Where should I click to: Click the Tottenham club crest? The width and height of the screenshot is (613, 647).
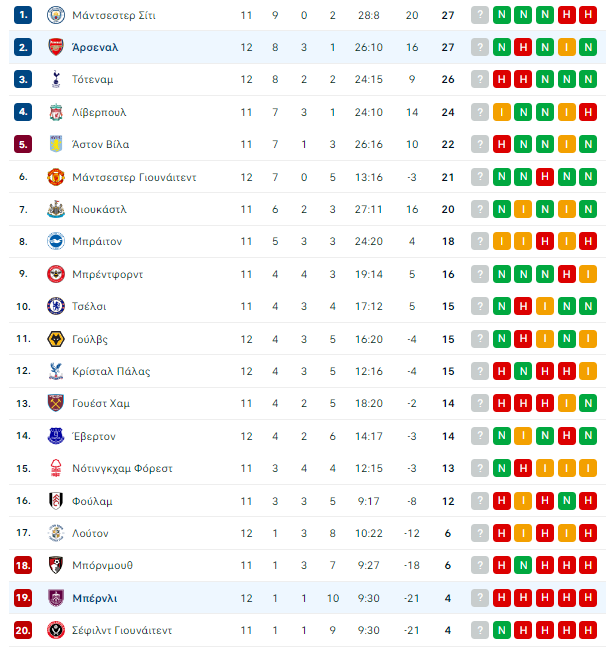click(56, 79)
